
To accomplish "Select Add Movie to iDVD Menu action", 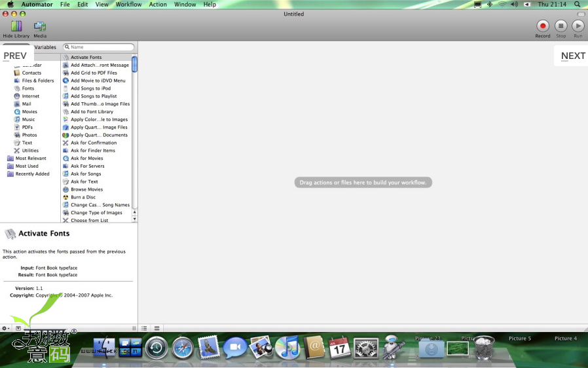I will 96,81.
